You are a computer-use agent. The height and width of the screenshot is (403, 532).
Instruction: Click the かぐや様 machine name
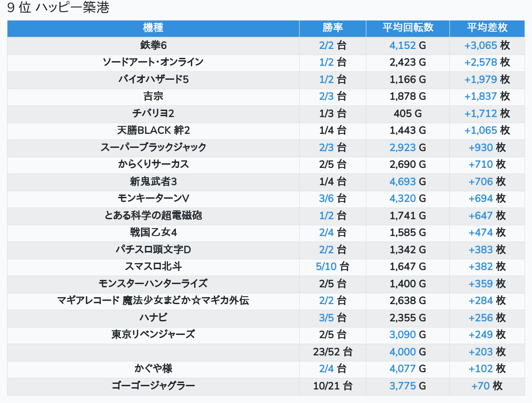tap(153, 368)
